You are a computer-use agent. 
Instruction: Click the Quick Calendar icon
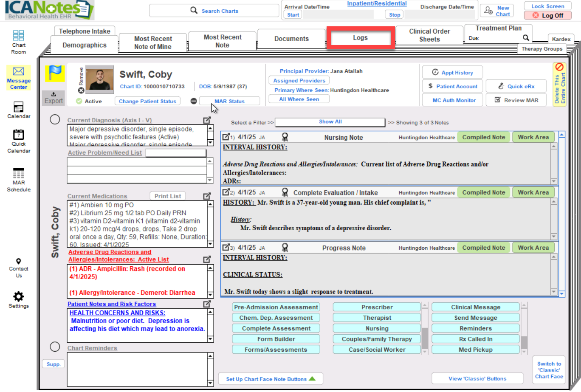click(18, 135)
